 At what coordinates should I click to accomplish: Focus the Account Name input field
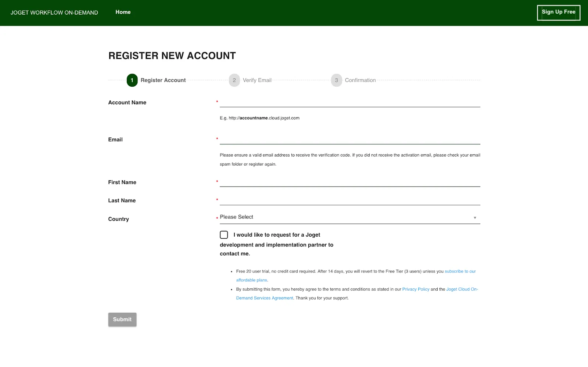pyautogui.click(x=350, y=102)
